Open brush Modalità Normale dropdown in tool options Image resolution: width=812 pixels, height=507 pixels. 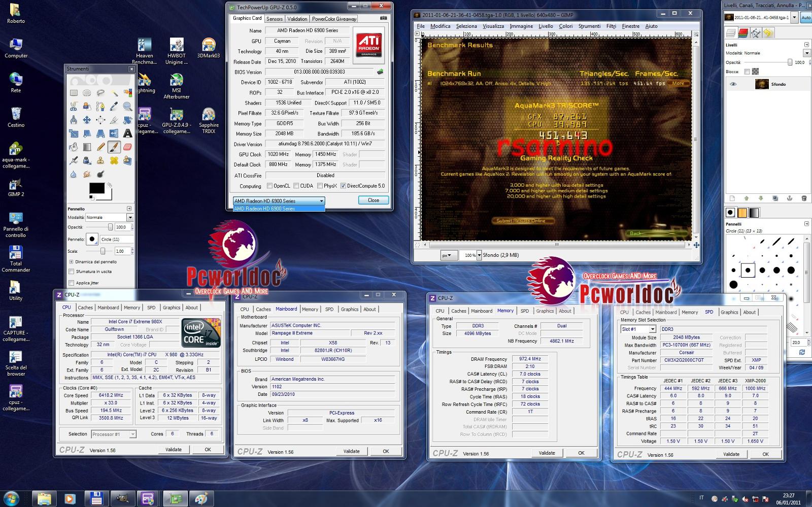(x=109, y=217)
